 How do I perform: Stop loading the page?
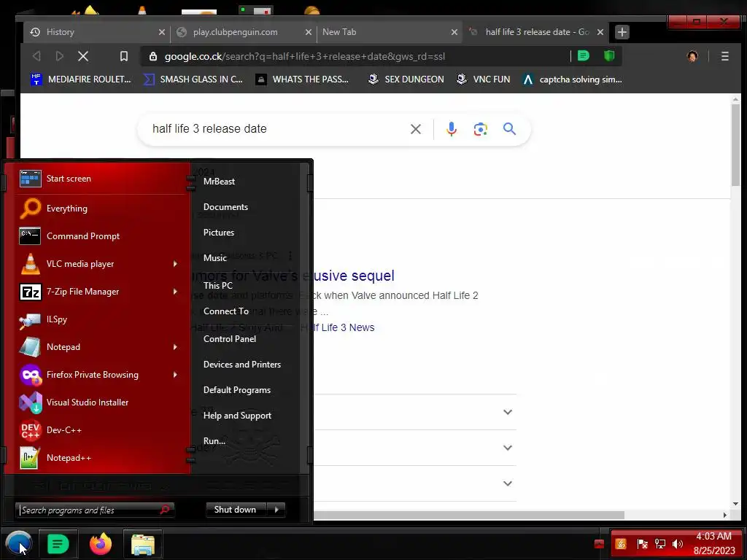pos(83,56)
